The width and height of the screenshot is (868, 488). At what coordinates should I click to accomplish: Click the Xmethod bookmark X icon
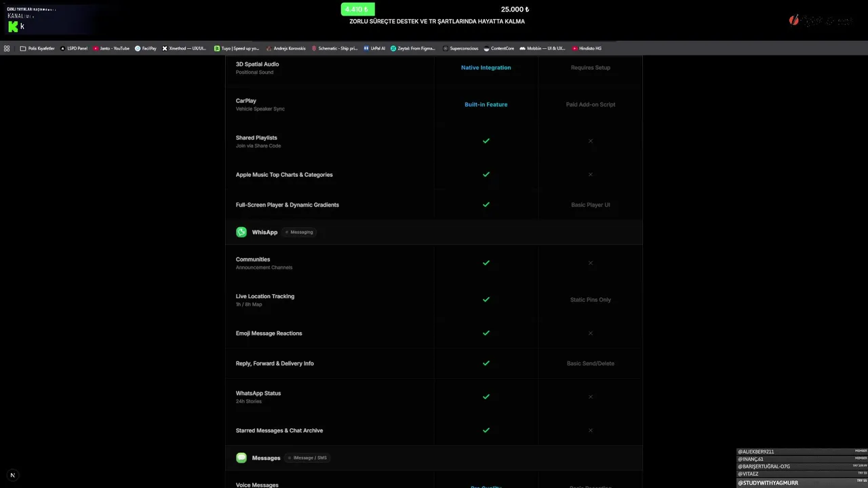165,48
